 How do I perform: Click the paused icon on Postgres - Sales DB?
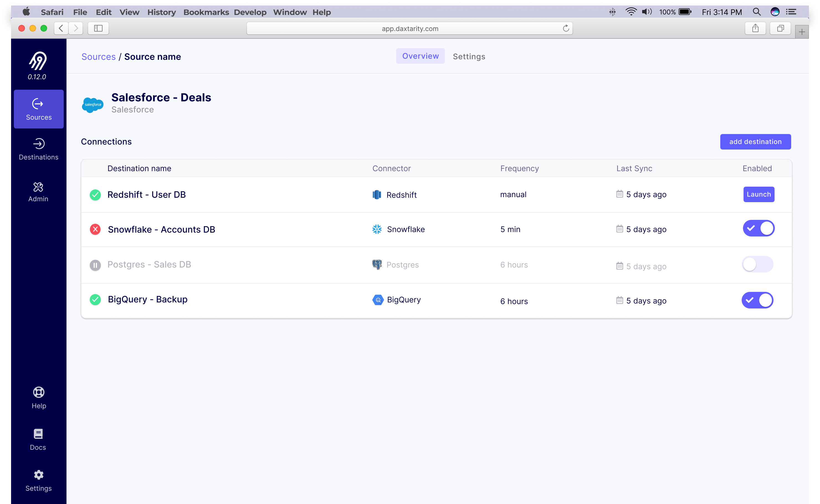(95, 265)
